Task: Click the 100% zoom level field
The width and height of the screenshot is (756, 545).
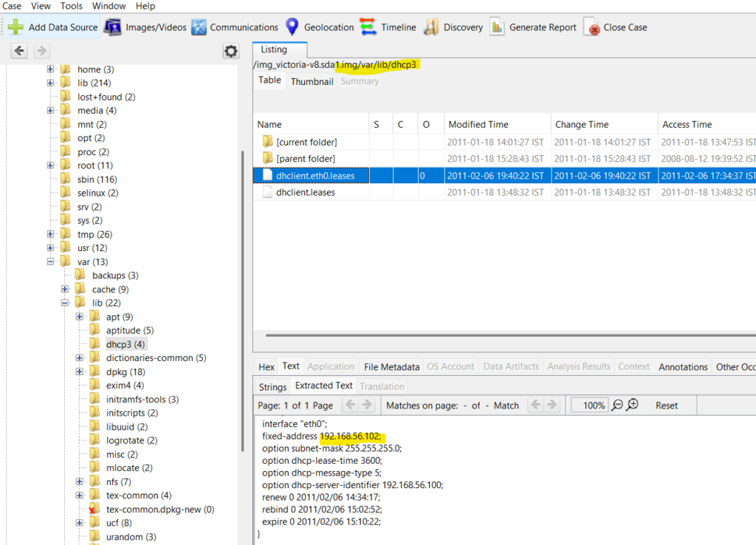Action: pos(589,405)
